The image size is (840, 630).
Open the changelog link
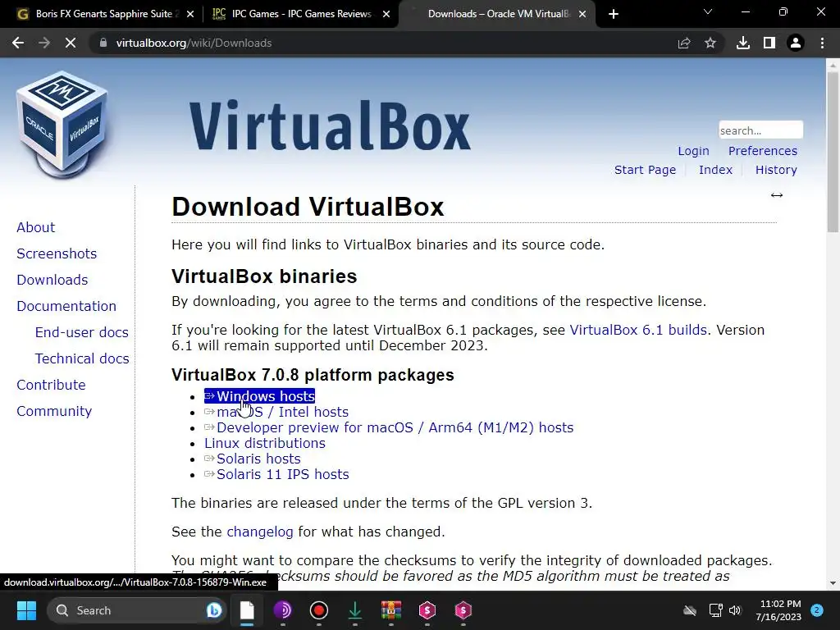pos(260,532)
